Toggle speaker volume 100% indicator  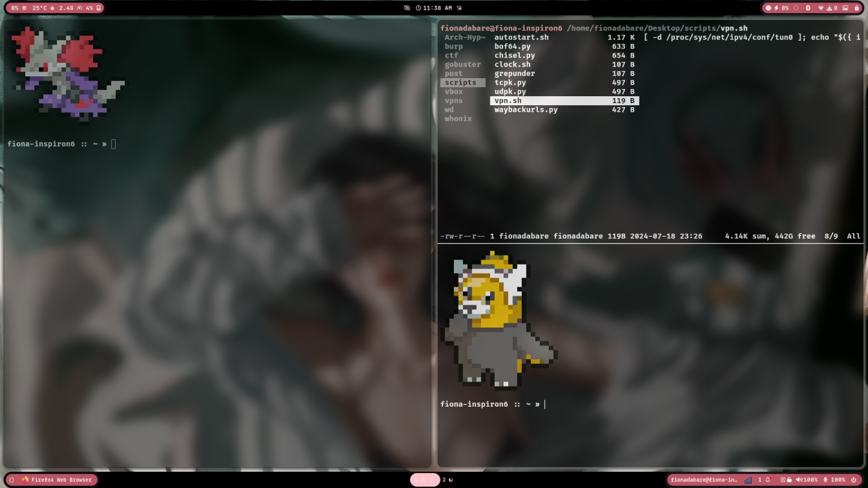[807, 480]
